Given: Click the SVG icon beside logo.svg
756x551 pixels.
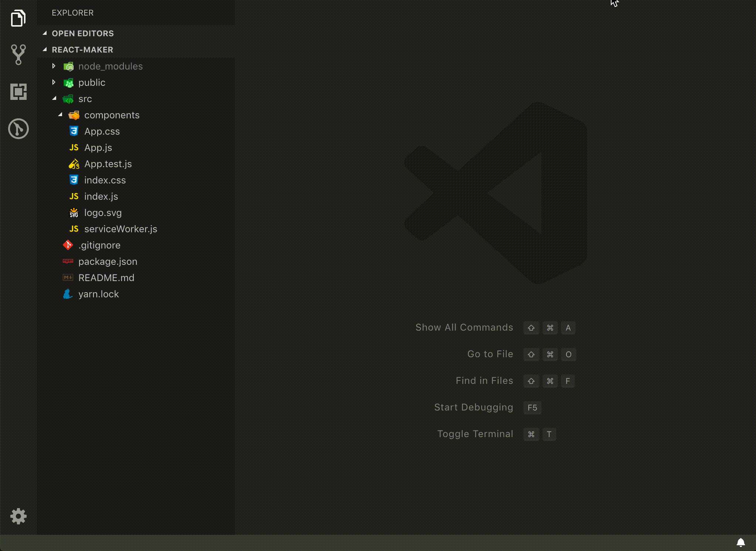Looking at the screenshot, I should 74,213.
